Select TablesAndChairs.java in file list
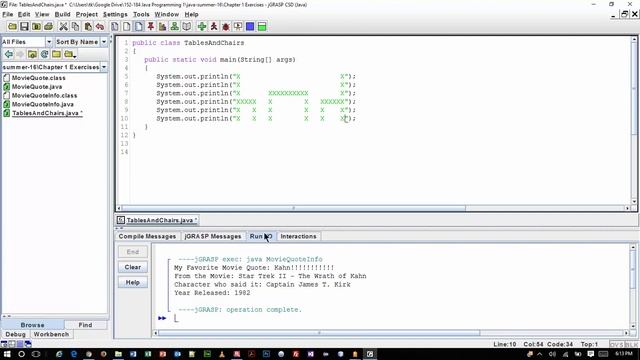The width and height of the screenshot is (640, 360). (47, 113)
